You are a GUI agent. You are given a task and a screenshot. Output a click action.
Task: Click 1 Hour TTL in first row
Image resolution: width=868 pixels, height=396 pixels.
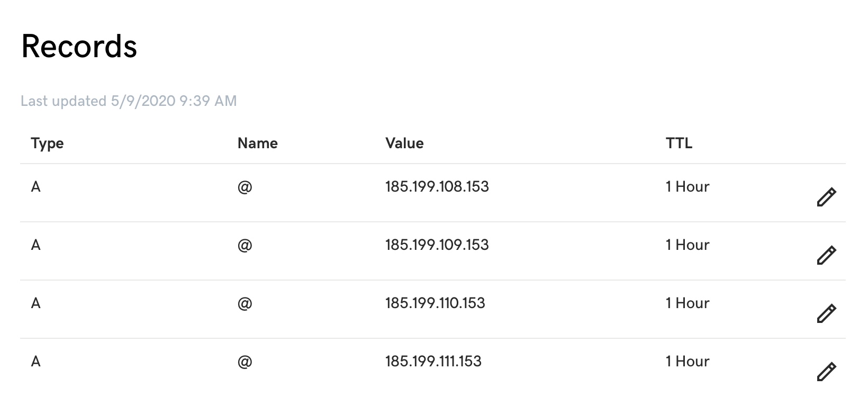coord(688,186)
